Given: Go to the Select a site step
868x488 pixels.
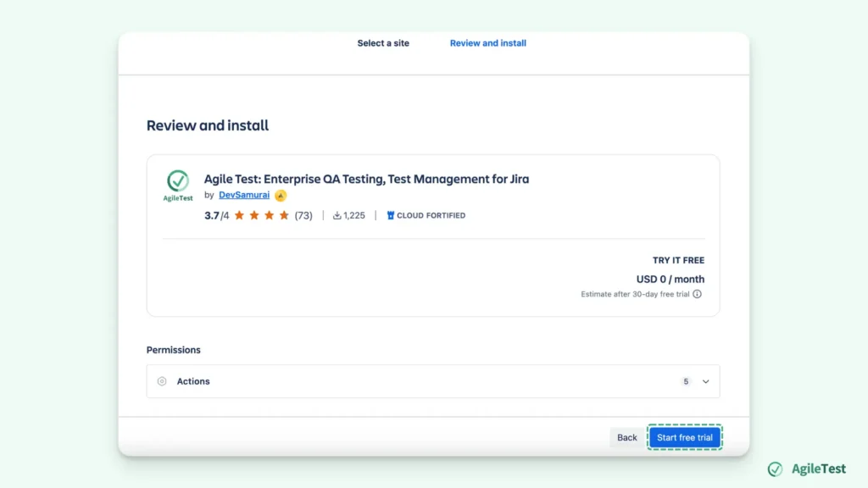Looking at the screenshot, I should tap(383, 43).
